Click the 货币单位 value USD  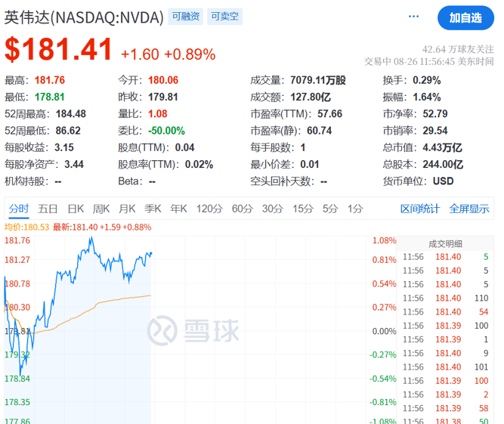point(444,181)
